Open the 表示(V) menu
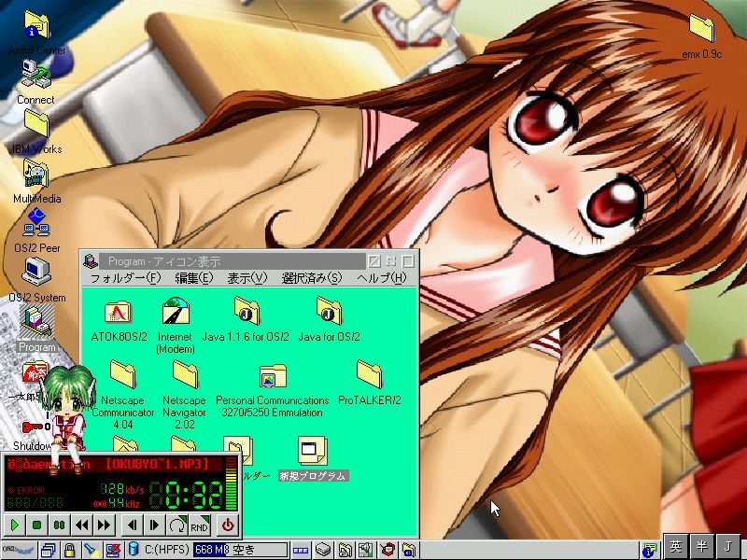The height and width of the screenshot is (560, 747). [247, 278]
